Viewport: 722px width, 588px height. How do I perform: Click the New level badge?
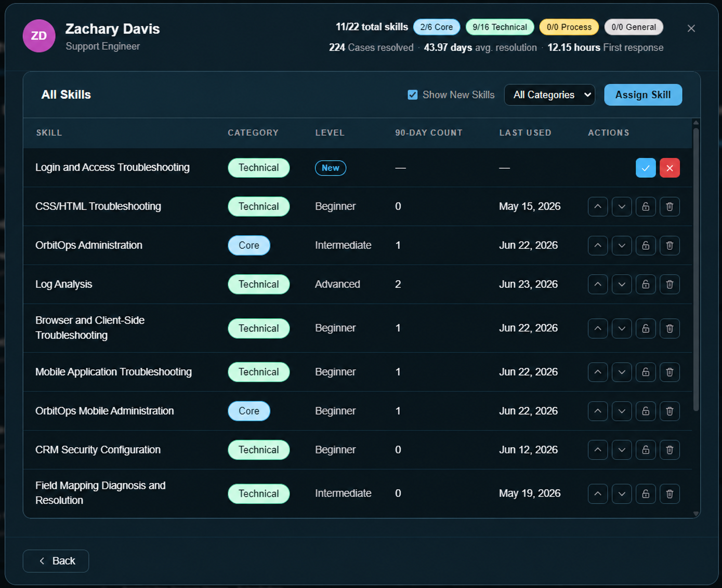click(x=331, y=168)
